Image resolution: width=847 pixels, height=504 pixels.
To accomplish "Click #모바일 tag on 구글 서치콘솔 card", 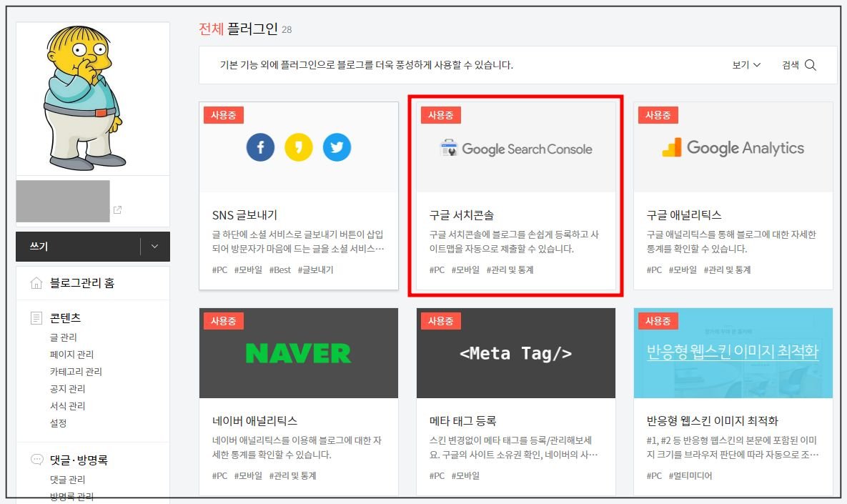I will pos(465,270).
